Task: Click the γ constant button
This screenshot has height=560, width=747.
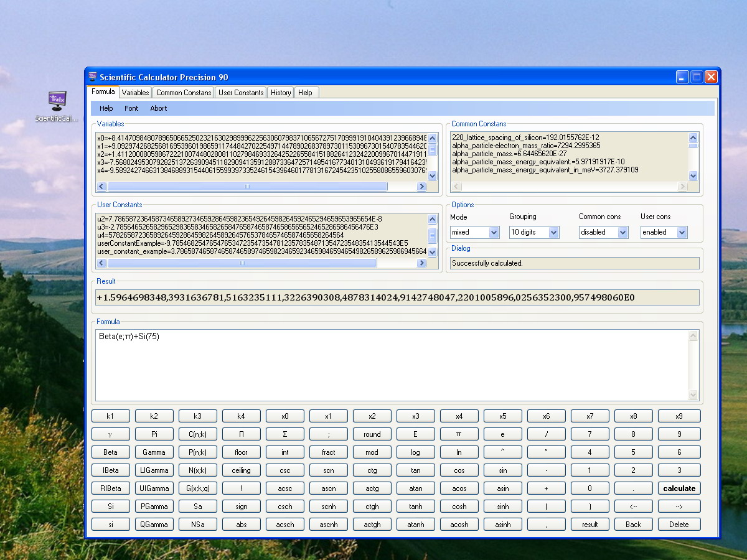Action: click(x=111, y=434)
